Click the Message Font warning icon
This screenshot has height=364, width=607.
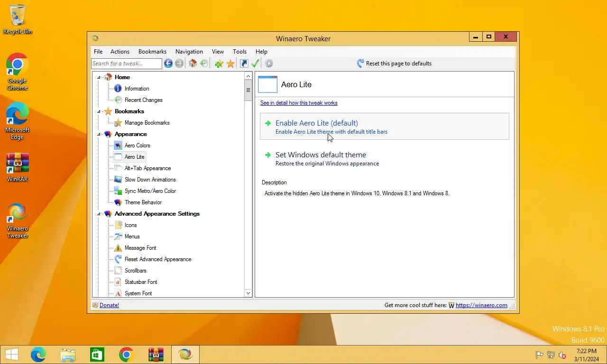118,248
